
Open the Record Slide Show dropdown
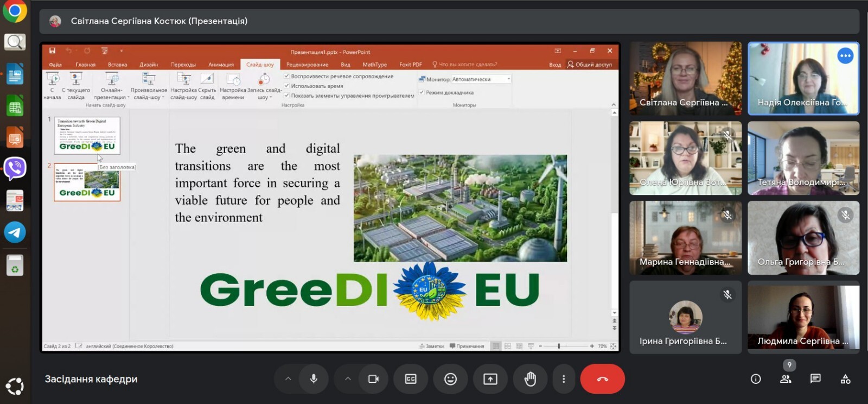click(264, 86)
